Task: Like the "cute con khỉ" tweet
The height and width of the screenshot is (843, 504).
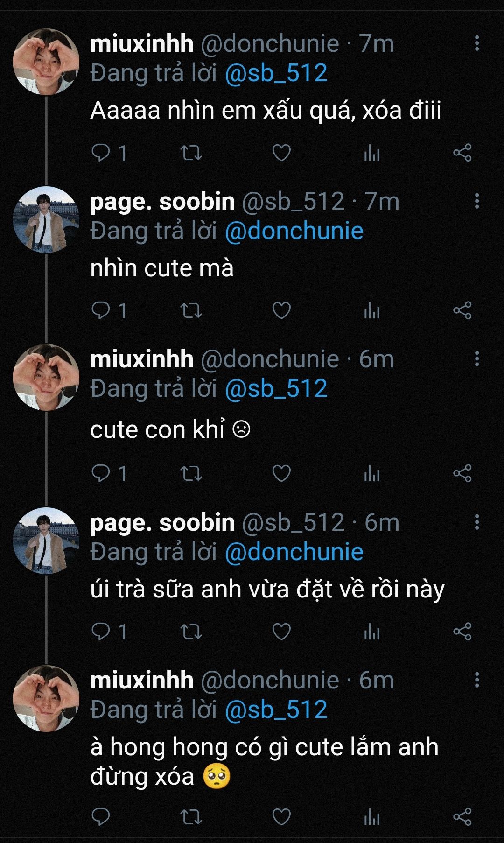Action: click(281, 474)
